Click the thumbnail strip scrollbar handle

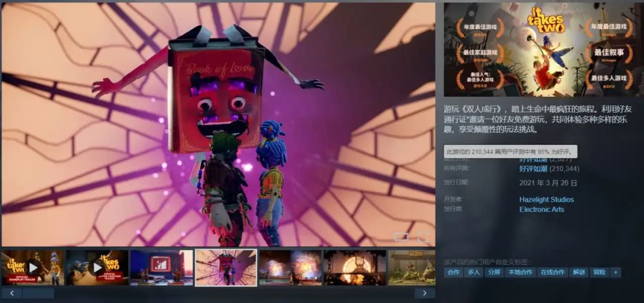[38, 293]
